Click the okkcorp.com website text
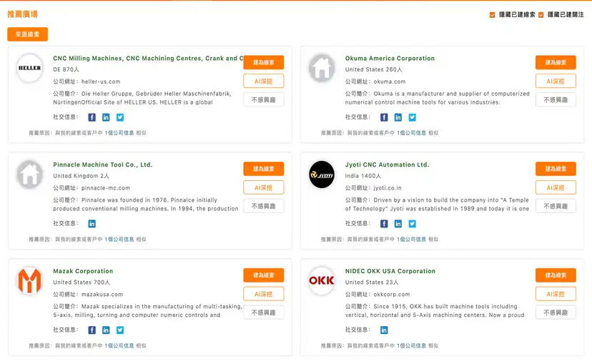The image size is (592, 364). (x=392, y=295)
